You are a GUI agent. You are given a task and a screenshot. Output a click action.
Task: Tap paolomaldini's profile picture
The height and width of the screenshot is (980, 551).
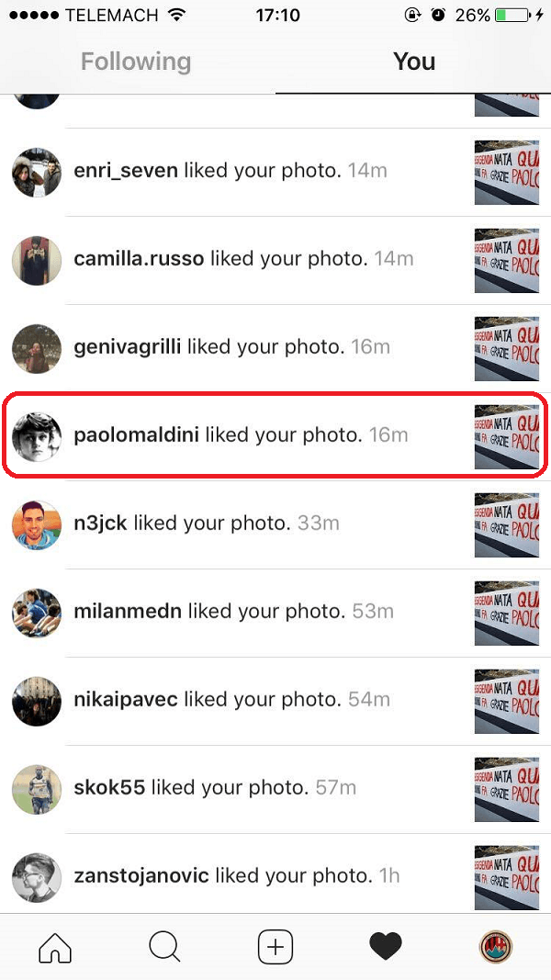[37, 436]
